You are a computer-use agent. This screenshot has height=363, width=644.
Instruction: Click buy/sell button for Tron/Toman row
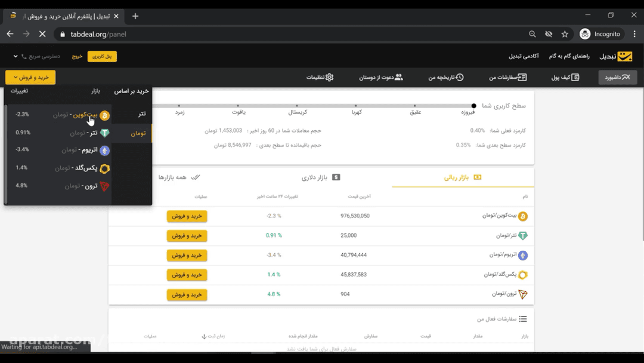(187, 295)
